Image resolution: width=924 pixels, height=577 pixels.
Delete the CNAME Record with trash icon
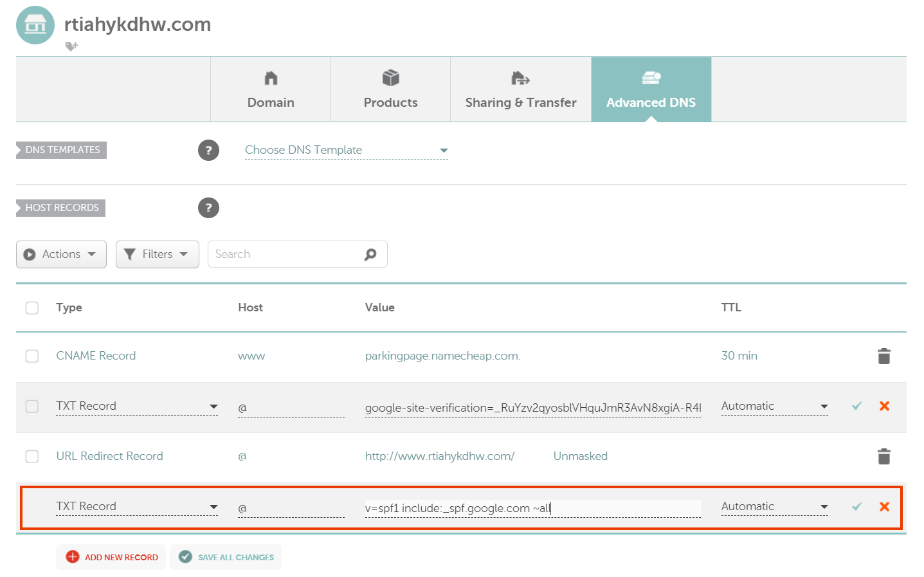884,356
